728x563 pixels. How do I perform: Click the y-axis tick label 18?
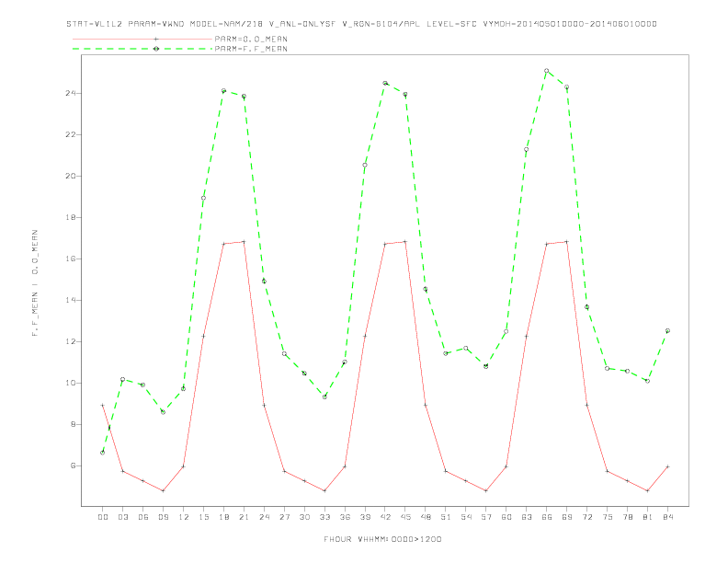pos(71,217)
